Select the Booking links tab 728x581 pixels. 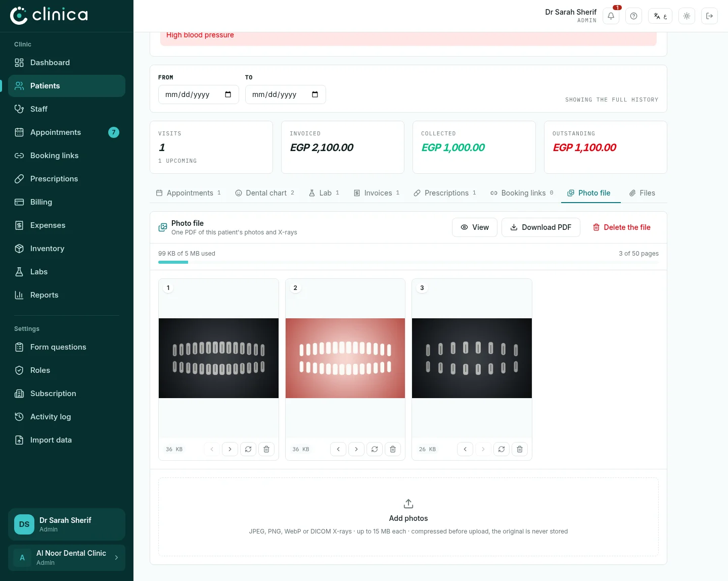pos(522,193)
